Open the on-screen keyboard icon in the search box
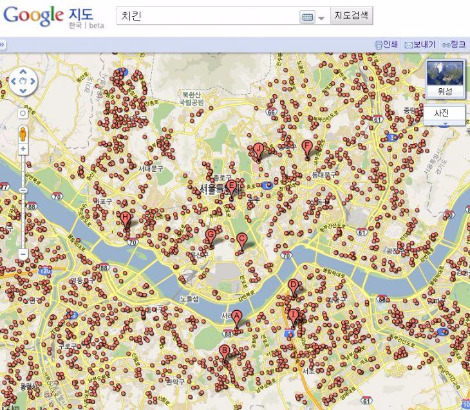Screen dimensions: 470x410 click(x=307, y=16)
